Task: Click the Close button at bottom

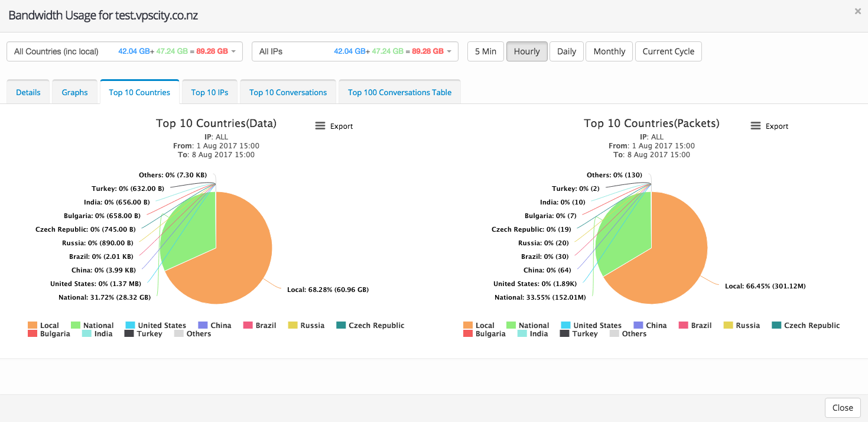Action: [x=842, y=408]
